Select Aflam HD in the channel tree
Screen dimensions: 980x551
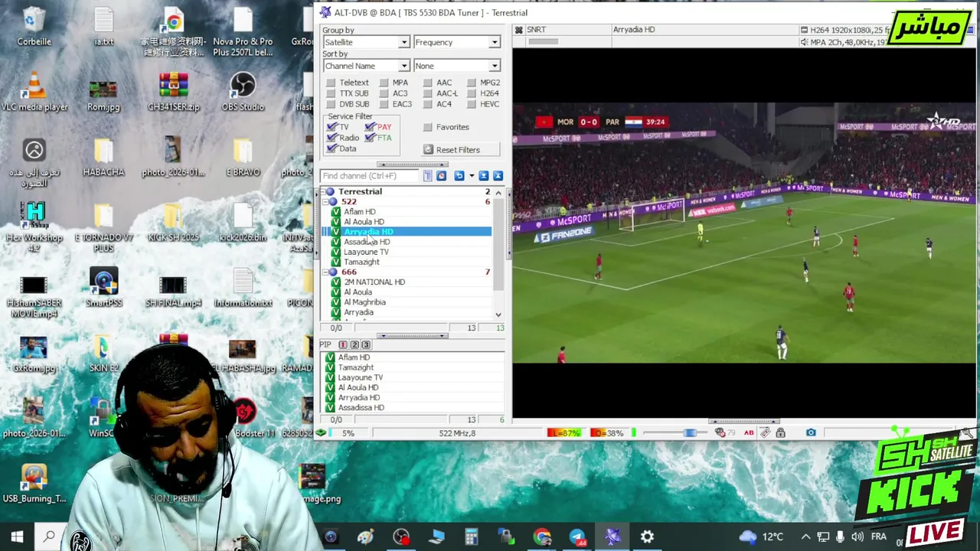pos(359,212)
